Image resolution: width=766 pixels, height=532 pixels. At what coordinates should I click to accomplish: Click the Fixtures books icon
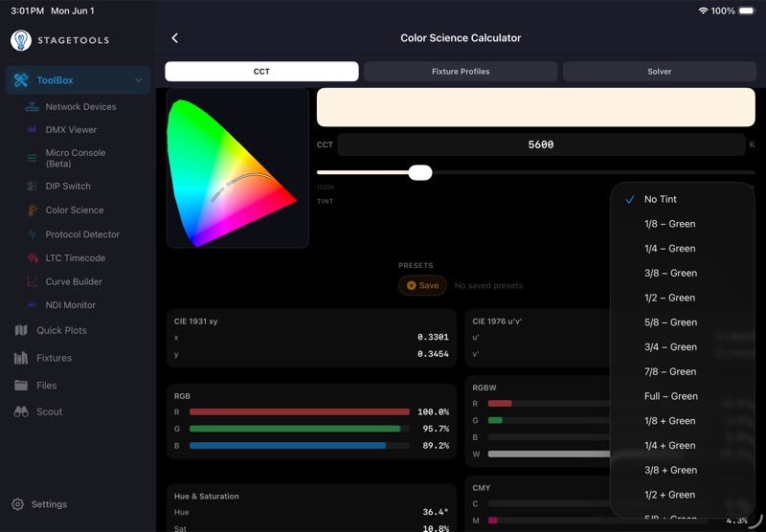21,358
